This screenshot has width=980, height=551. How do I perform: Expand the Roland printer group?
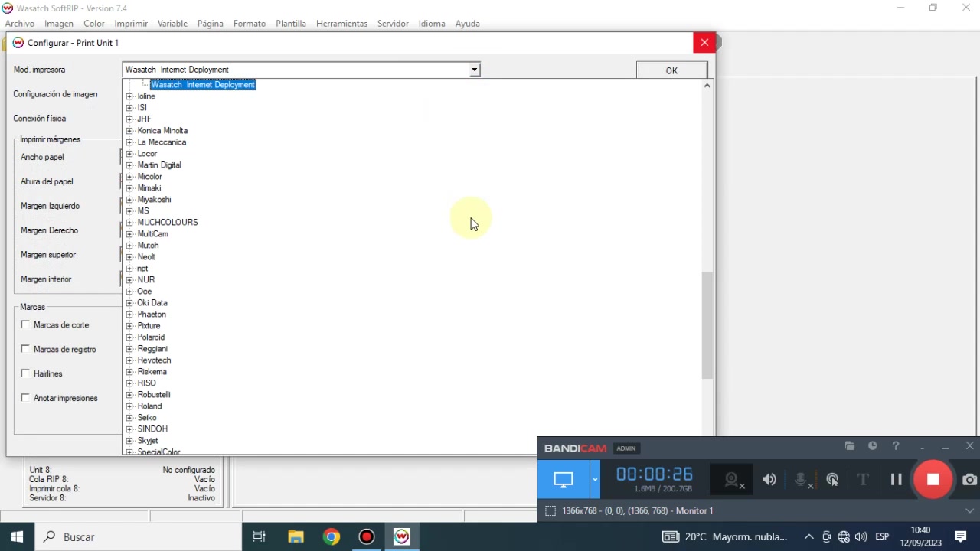[x=129, y=406]
